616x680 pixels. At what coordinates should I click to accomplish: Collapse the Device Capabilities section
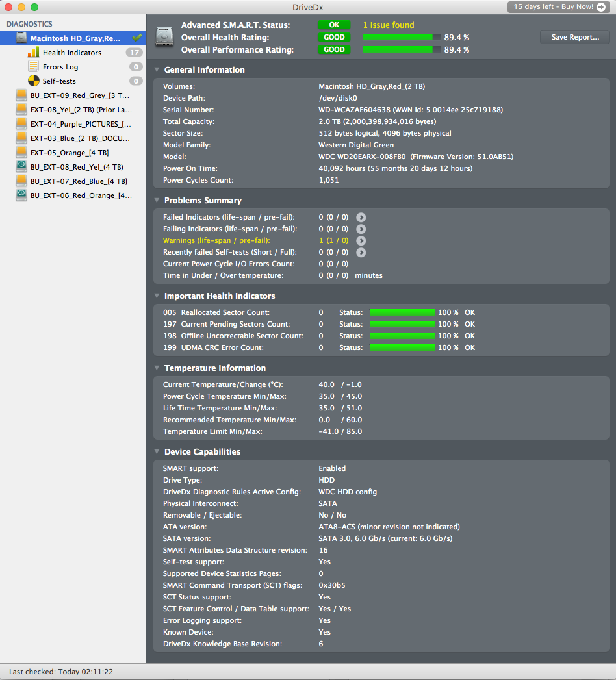(157, 451)
